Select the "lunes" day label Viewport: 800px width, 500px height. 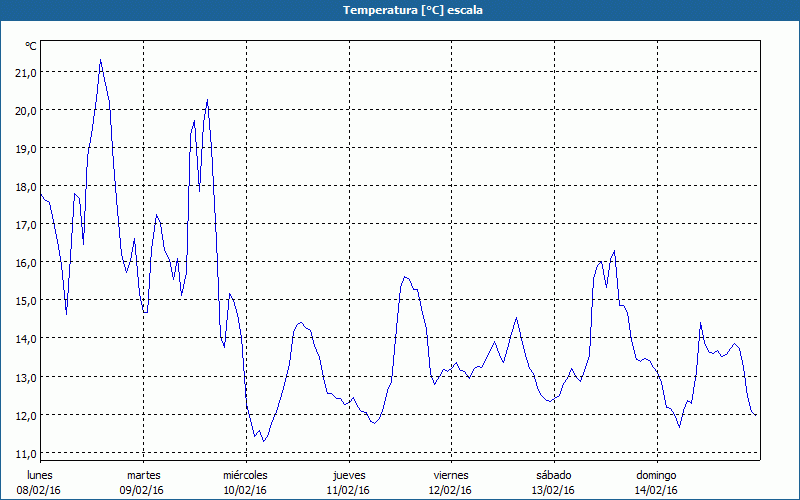40,474
